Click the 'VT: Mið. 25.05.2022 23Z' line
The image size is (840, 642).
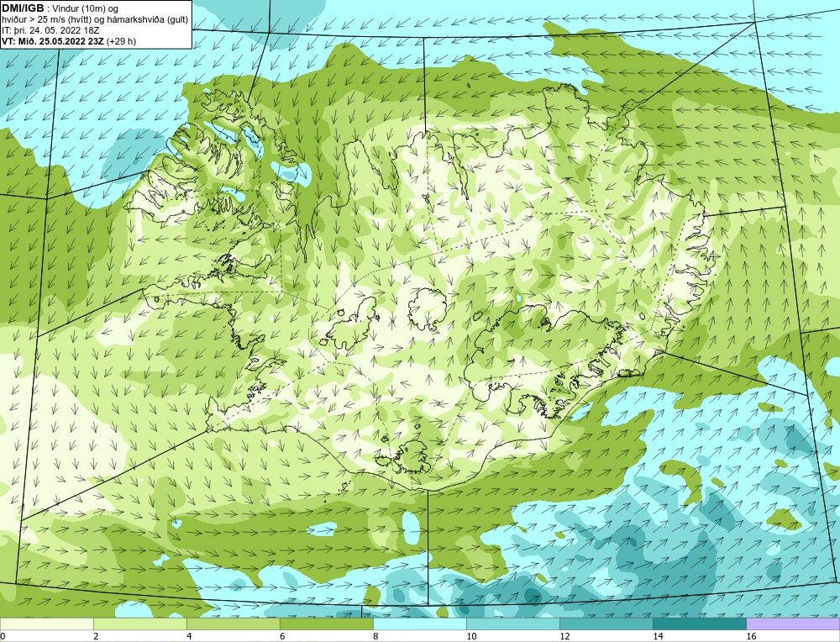(53, 41)
